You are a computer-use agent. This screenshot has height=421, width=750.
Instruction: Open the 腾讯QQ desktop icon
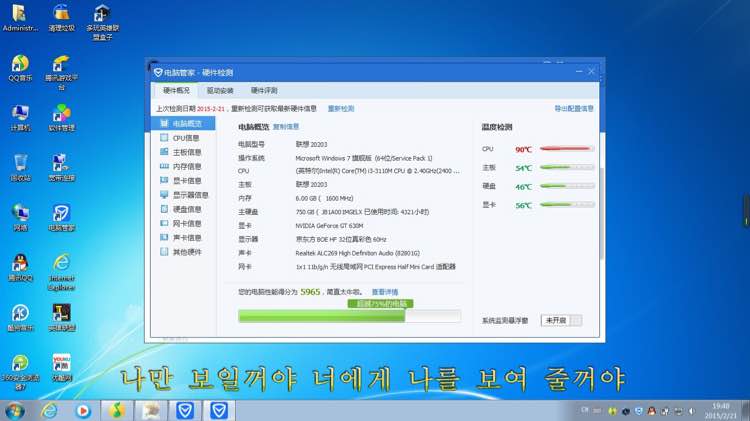coord(20,268)
